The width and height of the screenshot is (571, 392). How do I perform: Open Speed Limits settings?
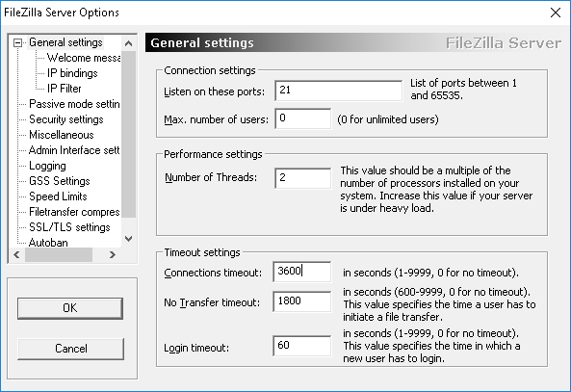(x=58, y=196)
